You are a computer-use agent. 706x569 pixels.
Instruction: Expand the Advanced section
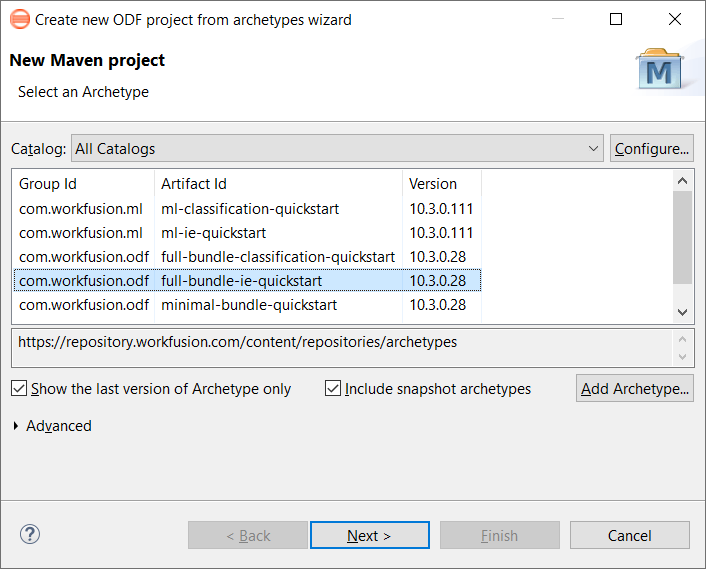[x=16, y=425]
